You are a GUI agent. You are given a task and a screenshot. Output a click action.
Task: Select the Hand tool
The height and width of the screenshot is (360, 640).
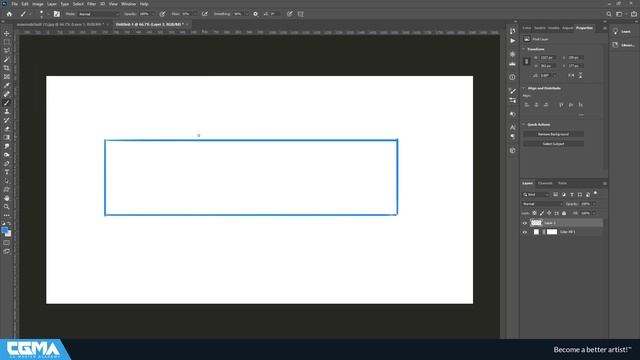7,198
